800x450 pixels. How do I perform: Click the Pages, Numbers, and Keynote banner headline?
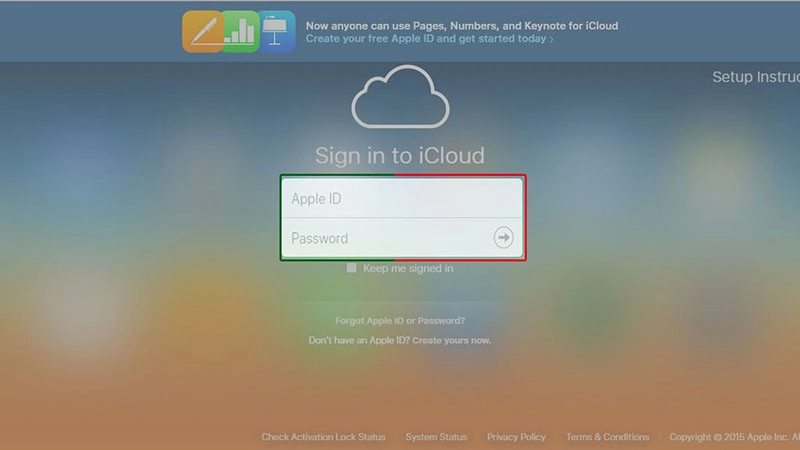point(462,26)
